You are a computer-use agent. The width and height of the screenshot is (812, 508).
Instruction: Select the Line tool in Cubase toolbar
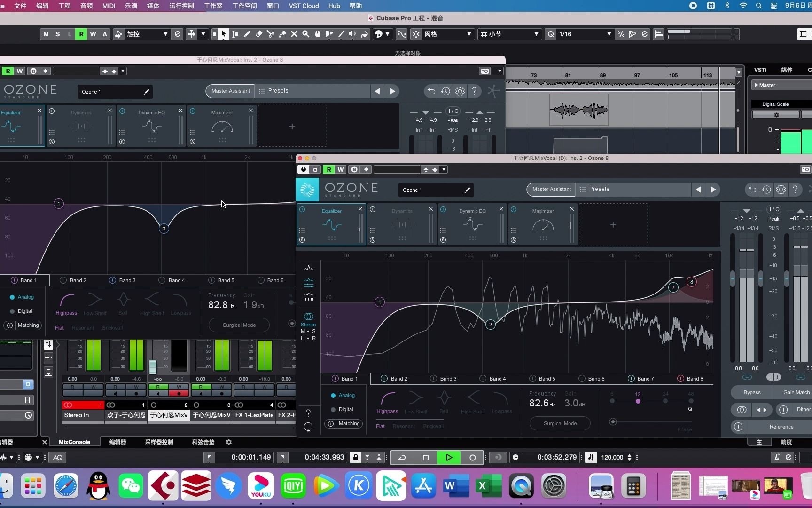coord(341,34)
